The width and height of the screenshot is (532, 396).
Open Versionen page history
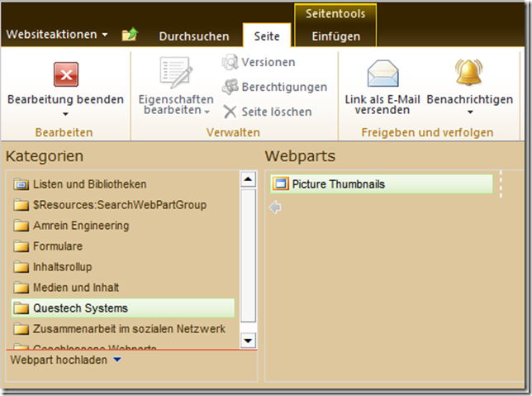(x=268, y=62)
